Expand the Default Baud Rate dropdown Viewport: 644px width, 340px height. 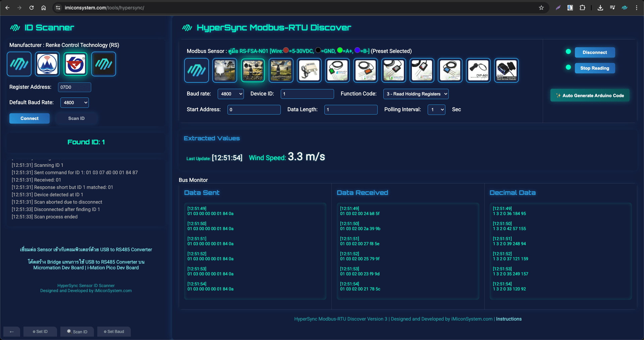(74, 103)
